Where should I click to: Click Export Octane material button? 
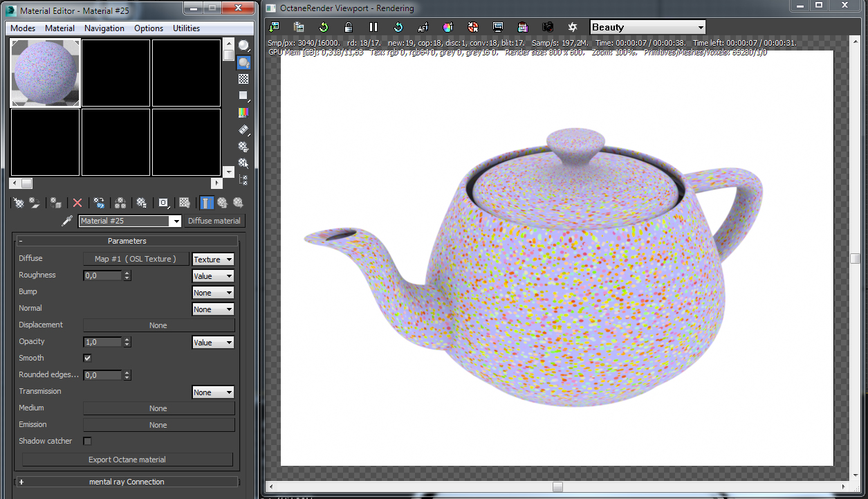tap(127, 460)
